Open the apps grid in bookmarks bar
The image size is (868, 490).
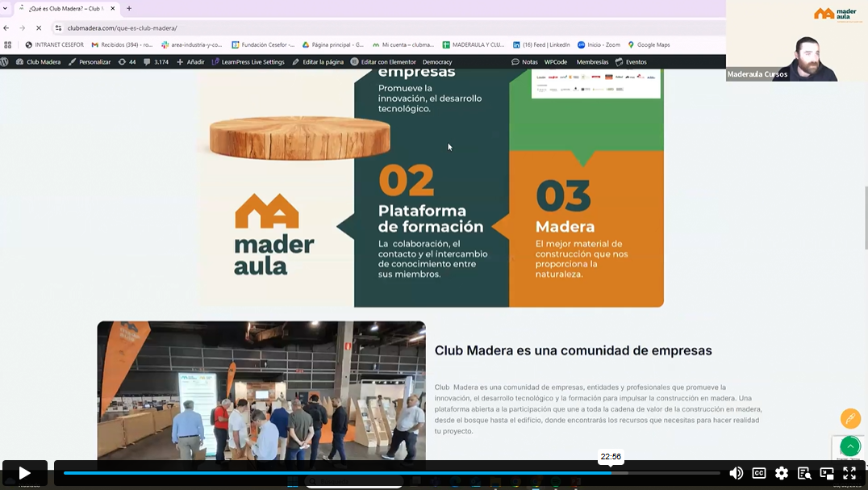click(x=8, y=45)
